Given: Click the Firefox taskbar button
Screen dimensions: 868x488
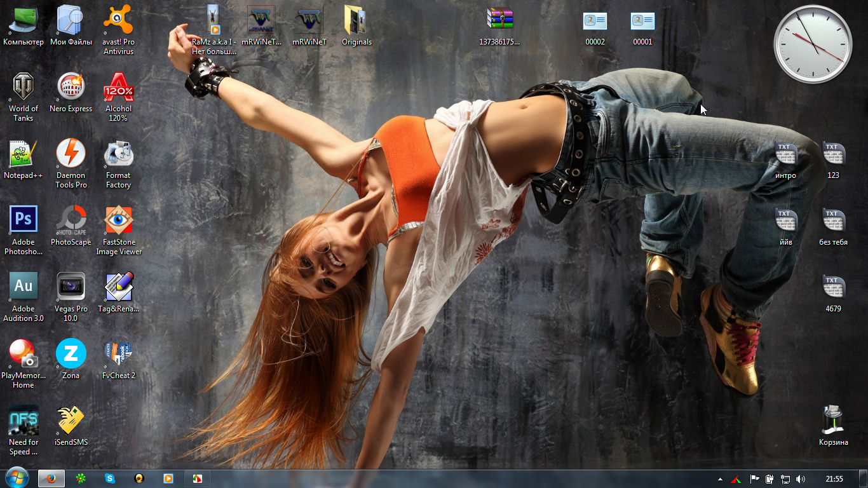Looking at the screenshot, I should [51, 478].
